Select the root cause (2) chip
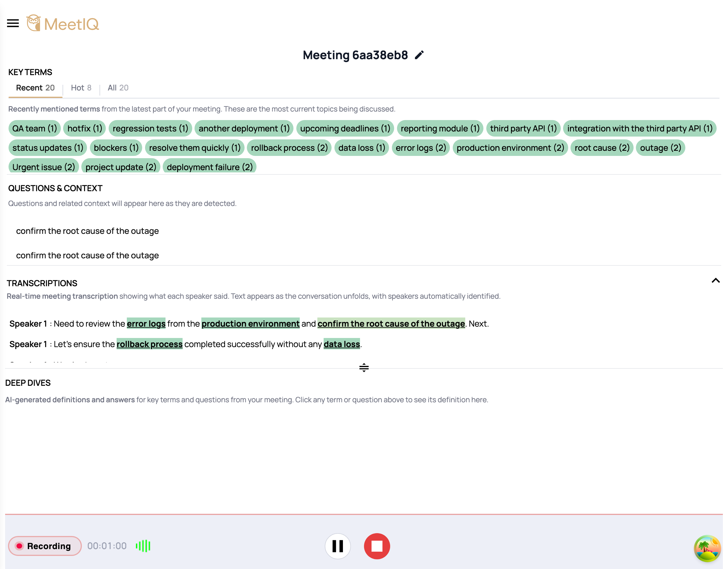Image resolution: width=728 pixels, height=569 pixels. click(602, 148)
